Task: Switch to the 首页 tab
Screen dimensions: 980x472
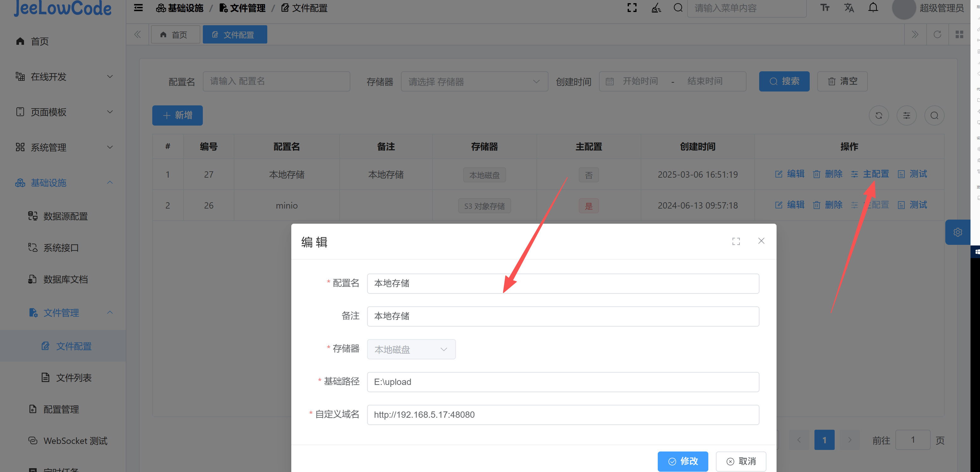Action: tap(175, 35)
